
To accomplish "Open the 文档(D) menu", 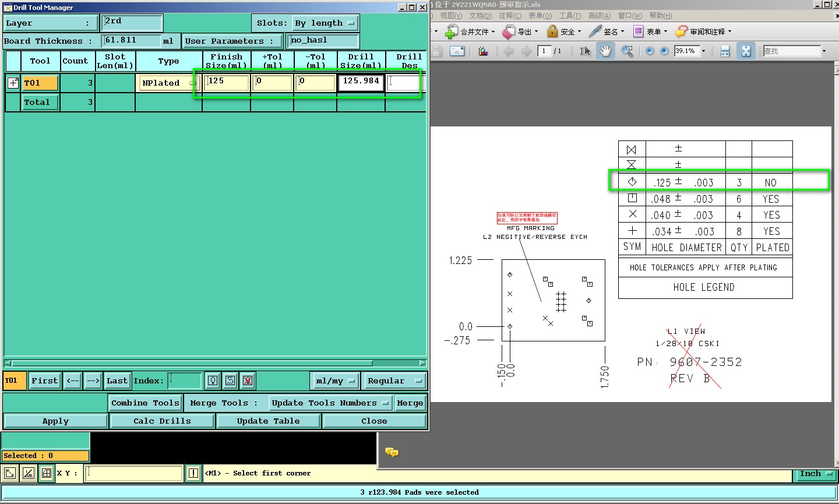I will point(481,16).
